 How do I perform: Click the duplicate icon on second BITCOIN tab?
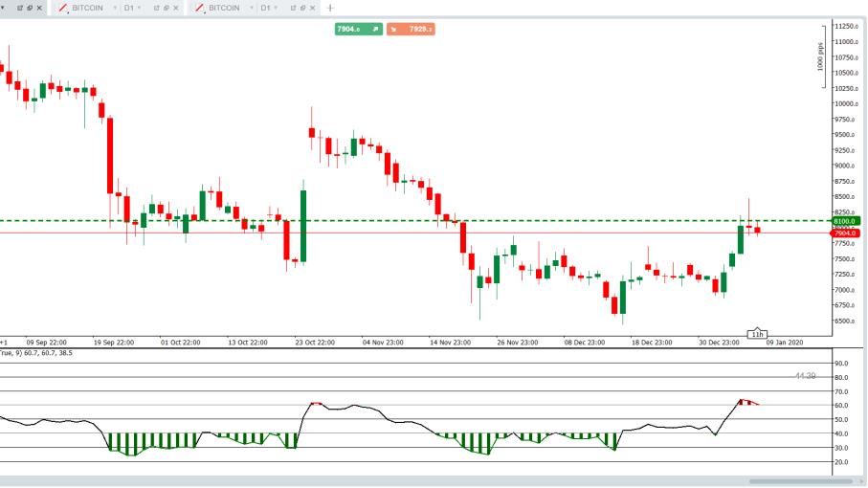click(x=167, y=8)
